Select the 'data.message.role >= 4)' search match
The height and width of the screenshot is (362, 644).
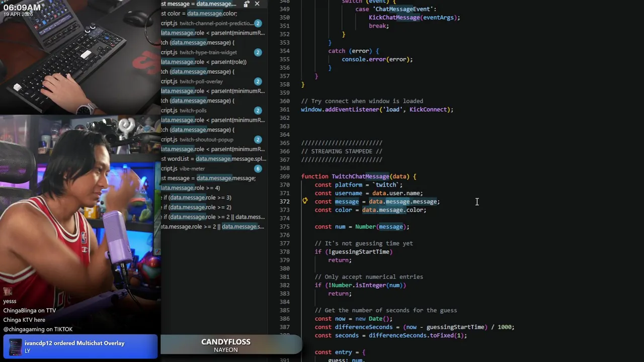(x=191, y=188)
